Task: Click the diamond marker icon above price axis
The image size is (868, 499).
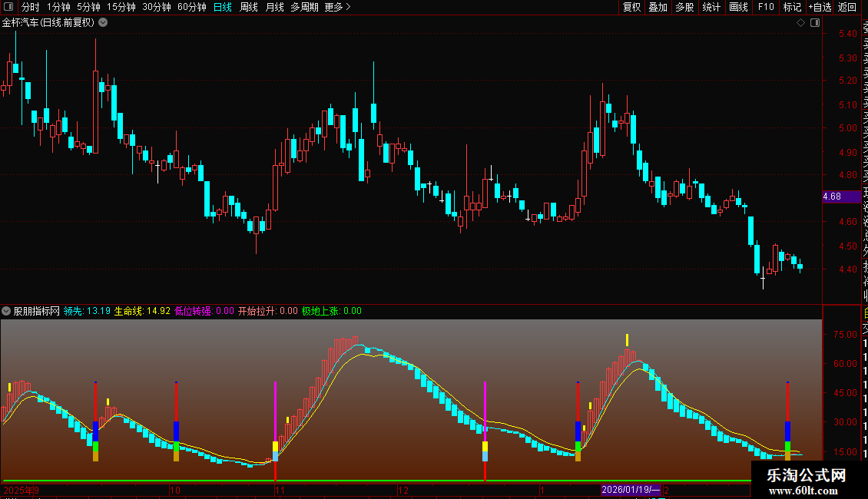Action: click(800, 23)
